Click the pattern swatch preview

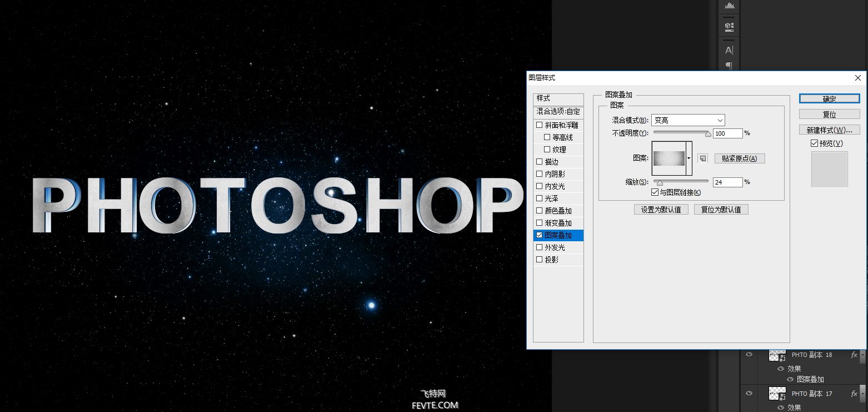pos(669,158)
